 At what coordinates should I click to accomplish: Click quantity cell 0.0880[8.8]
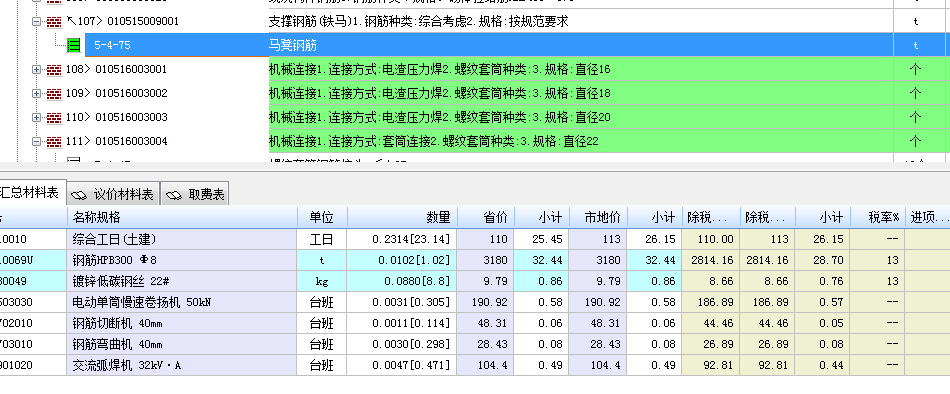(402, 281)
